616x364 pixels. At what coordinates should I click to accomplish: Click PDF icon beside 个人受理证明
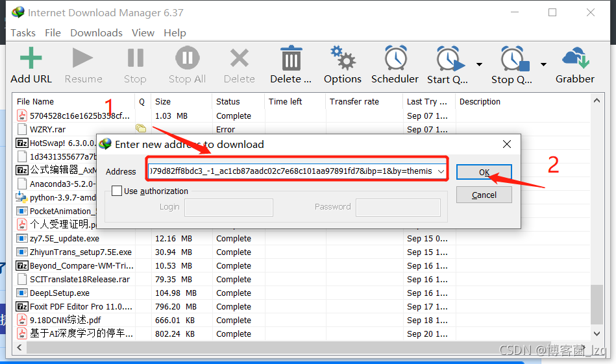point(21,224)
